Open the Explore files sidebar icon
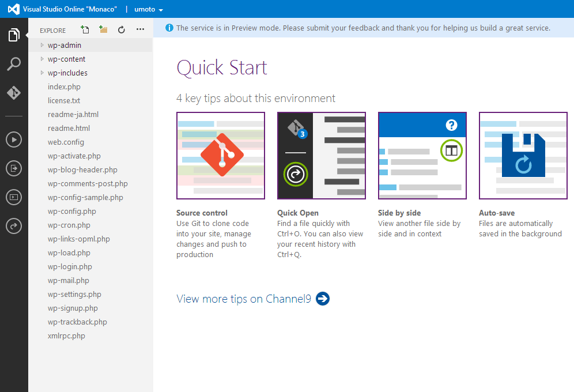This screenshot has width=574, height=392. (14, 35)
